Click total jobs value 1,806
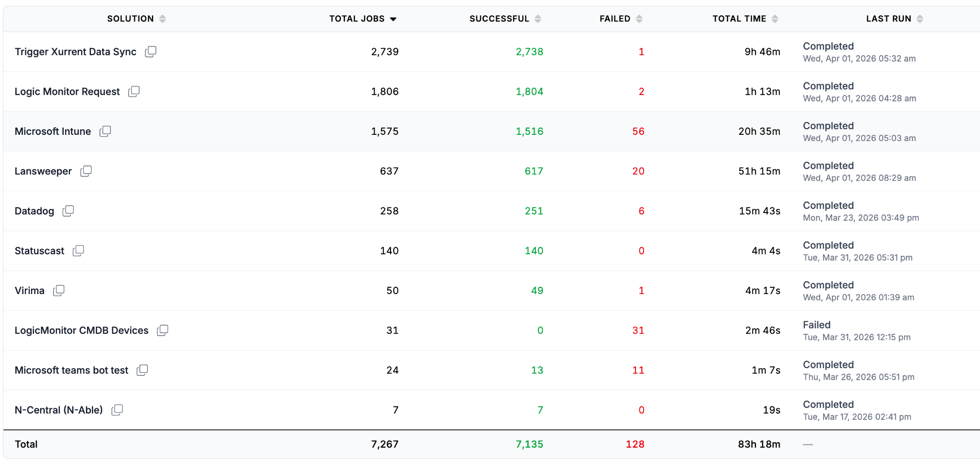 385,91
